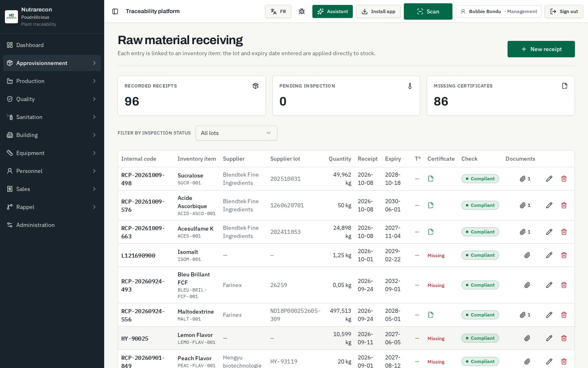
Task: Delete the Sucralose receipt row
Action: 564,179
